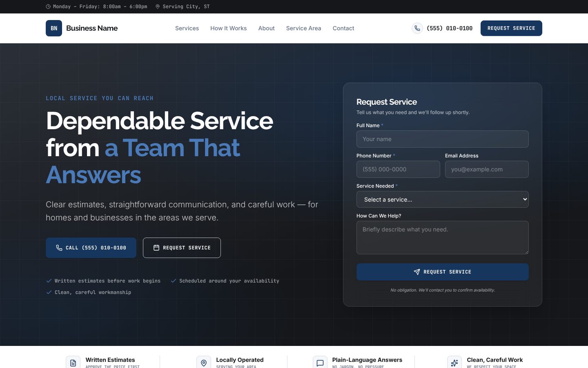
Task: Click the No obligation disclaimer text
Action: click(x=443, y=290)
